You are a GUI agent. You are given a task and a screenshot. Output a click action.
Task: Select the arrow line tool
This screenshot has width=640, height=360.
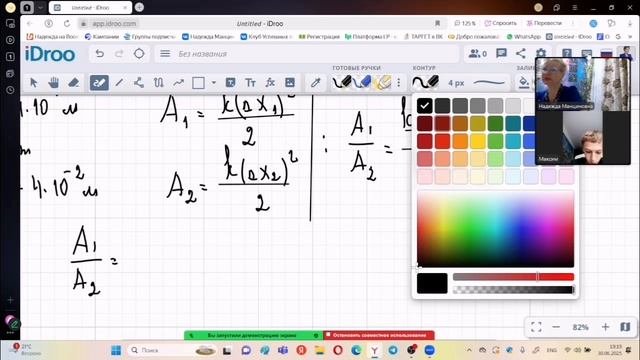tap(178, 83)
